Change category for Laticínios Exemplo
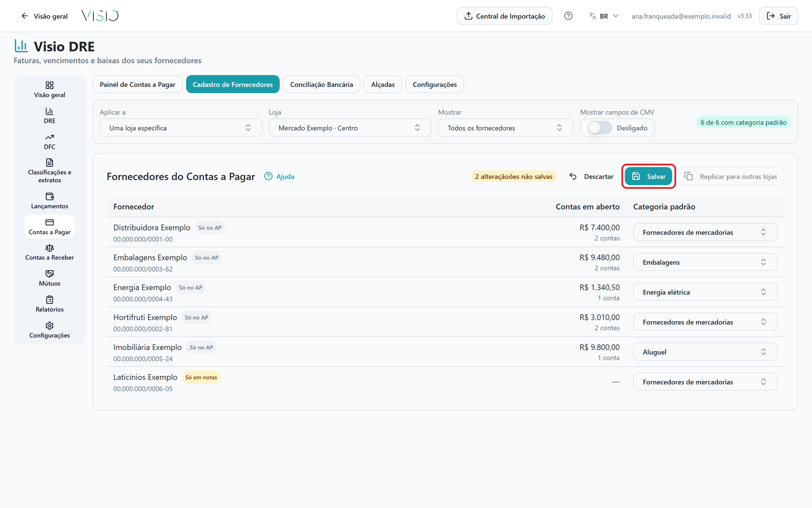This screenshot has height=508, width=812. pos(705,382)
